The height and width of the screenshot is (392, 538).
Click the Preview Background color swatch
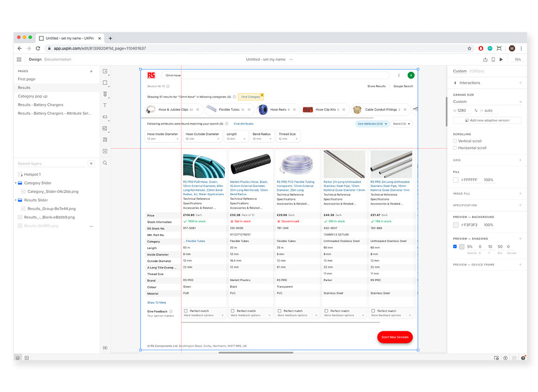(x=455, y=225)
